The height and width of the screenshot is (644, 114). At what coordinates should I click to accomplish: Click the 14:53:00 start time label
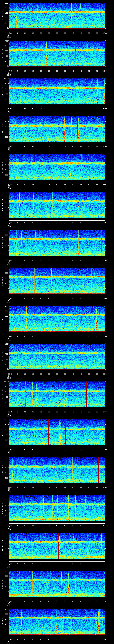coord(9,298)
